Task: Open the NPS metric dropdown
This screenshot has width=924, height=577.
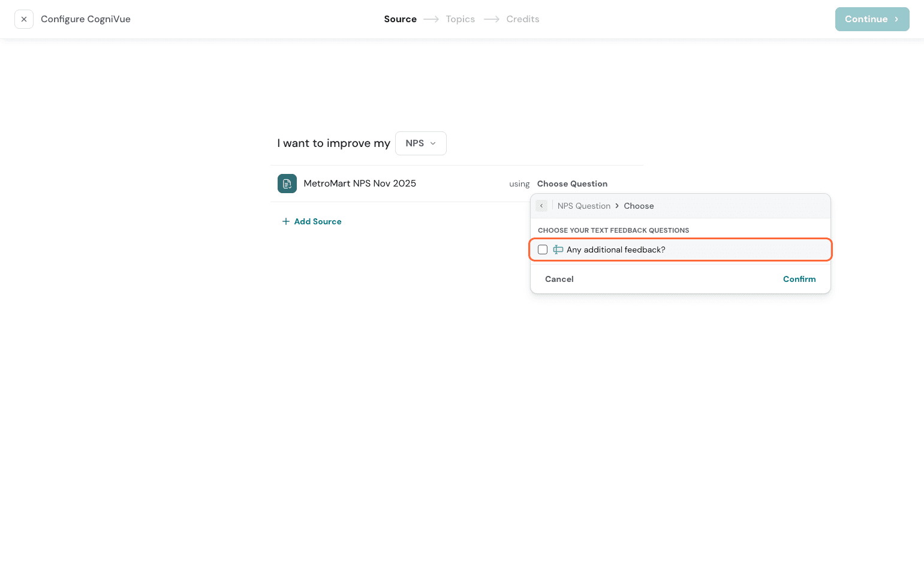Action: pos(420,143)
